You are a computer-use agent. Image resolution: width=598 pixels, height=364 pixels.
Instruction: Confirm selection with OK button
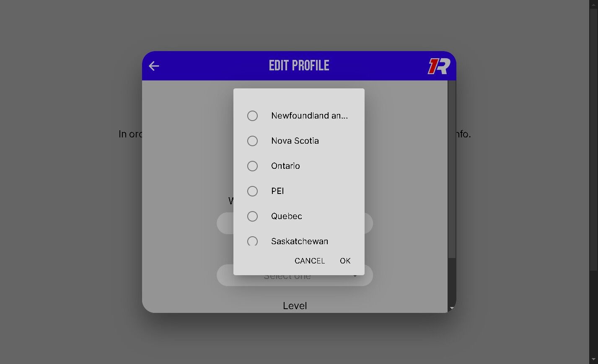(345, 261)
